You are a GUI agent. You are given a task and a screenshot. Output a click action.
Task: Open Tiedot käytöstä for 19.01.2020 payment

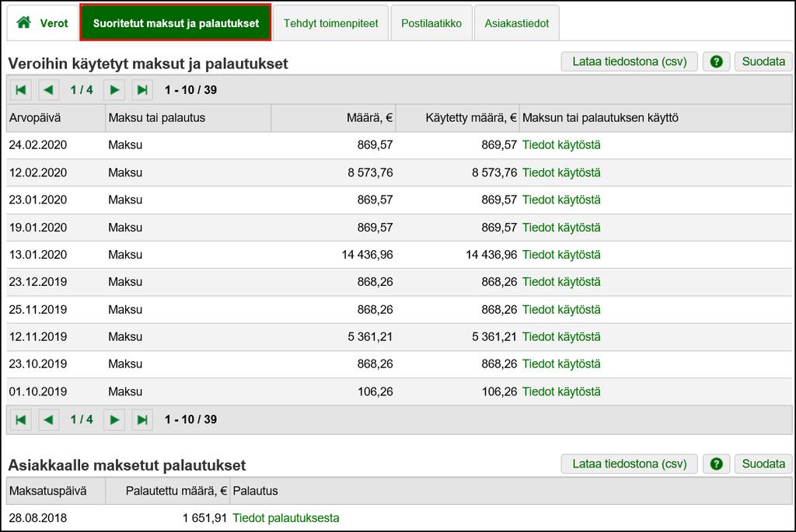pyautogui.click(x=561, y=228)
